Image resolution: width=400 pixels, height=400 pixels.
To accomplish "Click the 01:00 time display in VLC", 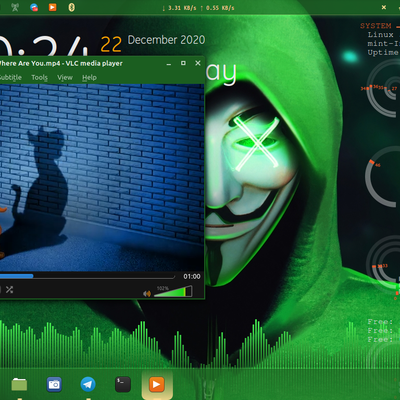I will (192, 276).
